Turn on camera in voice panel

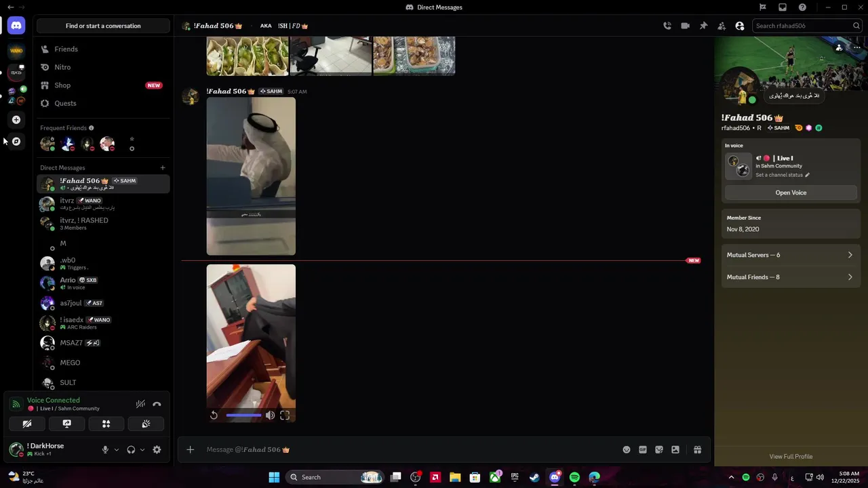[27, 424]
